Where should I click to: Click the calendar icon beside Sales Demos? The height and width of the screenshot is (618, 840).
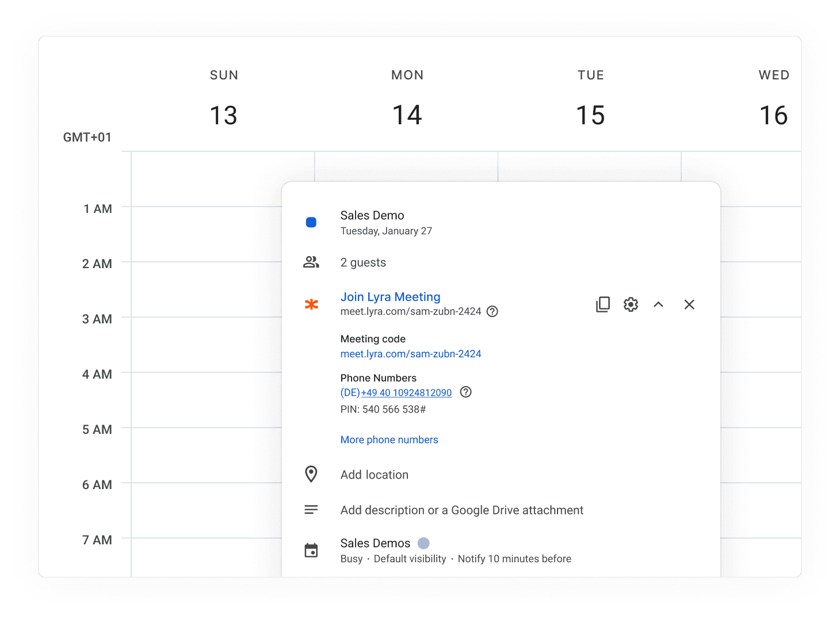(311, 550)
